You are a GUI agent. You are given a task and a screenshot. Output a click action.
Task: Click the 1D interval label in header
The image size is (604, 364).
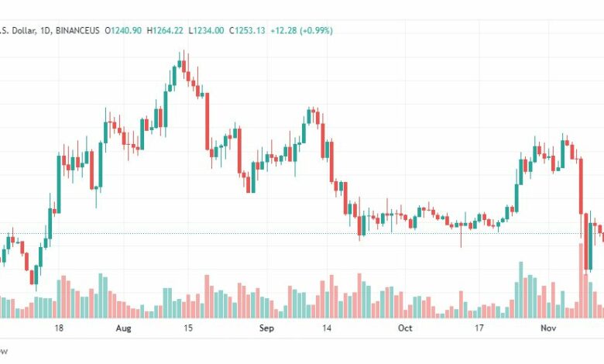click(46, 30)
